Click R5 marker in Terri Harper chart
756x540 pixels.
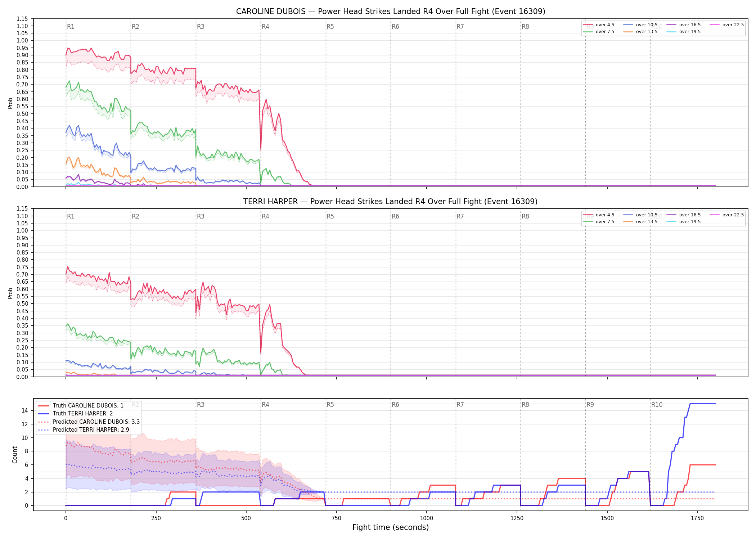pyautogui.click(x=330, y=216)
